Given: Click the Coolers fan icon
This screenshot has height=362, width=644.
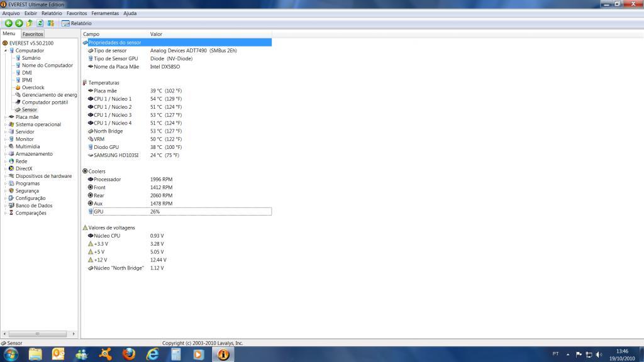Looking at the screenshot, I should pos(85,171).
